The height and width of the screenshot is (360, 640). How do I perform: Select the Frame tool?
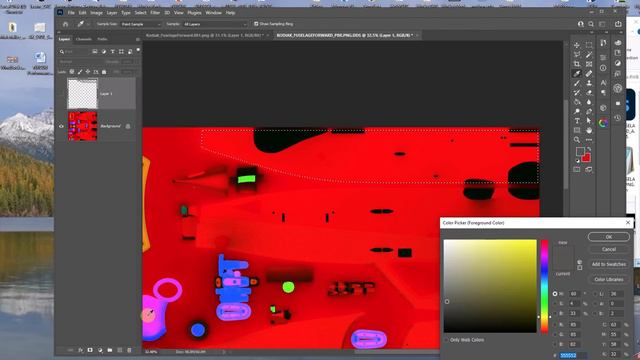(589, 64)
